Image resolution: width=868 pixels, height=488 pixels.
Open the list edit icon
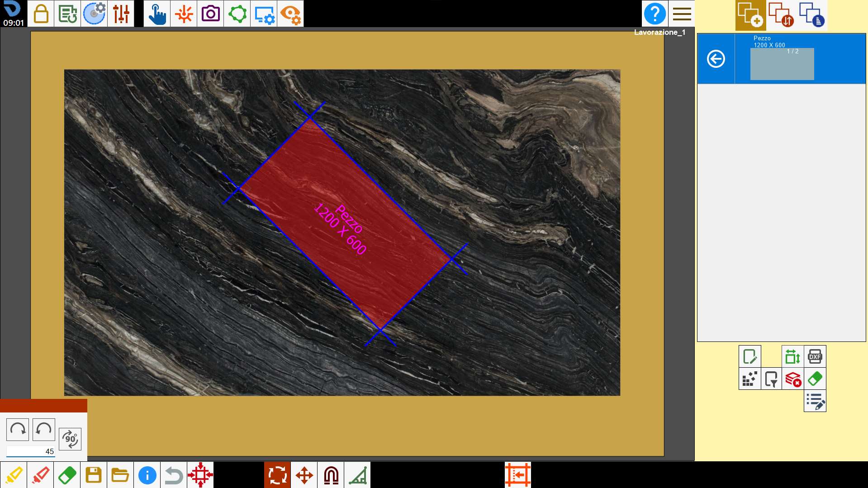(x=815, y=401)
